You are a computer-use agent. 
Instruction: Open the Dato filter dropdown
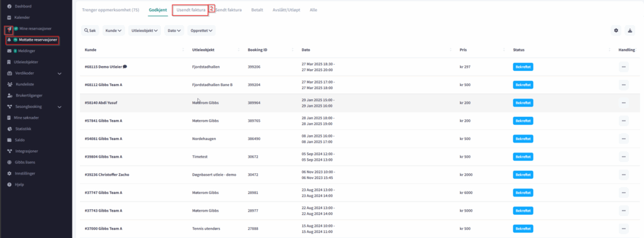point(174,30)
